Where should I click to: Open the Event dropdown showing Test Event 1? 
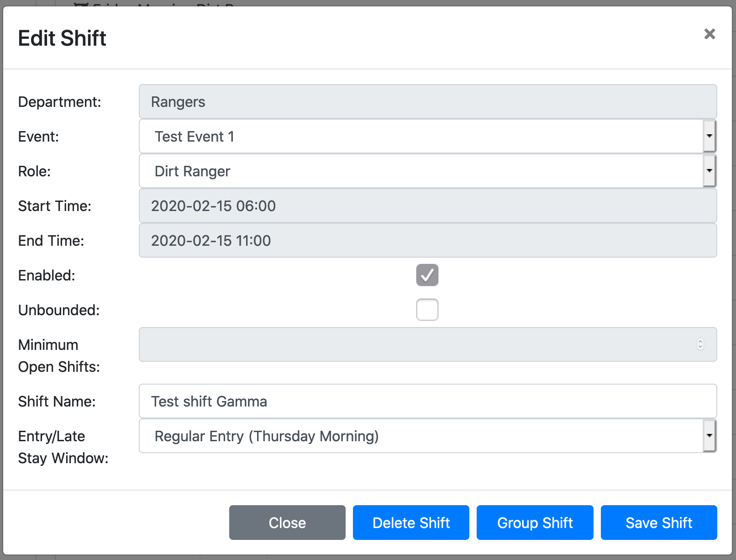click(x=428, y=136)
